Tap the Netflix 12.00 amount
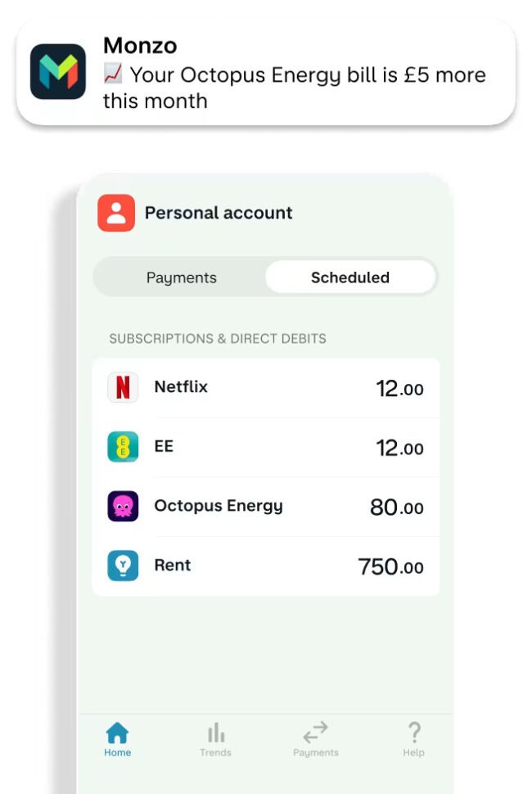 click(x=399, y=388)
